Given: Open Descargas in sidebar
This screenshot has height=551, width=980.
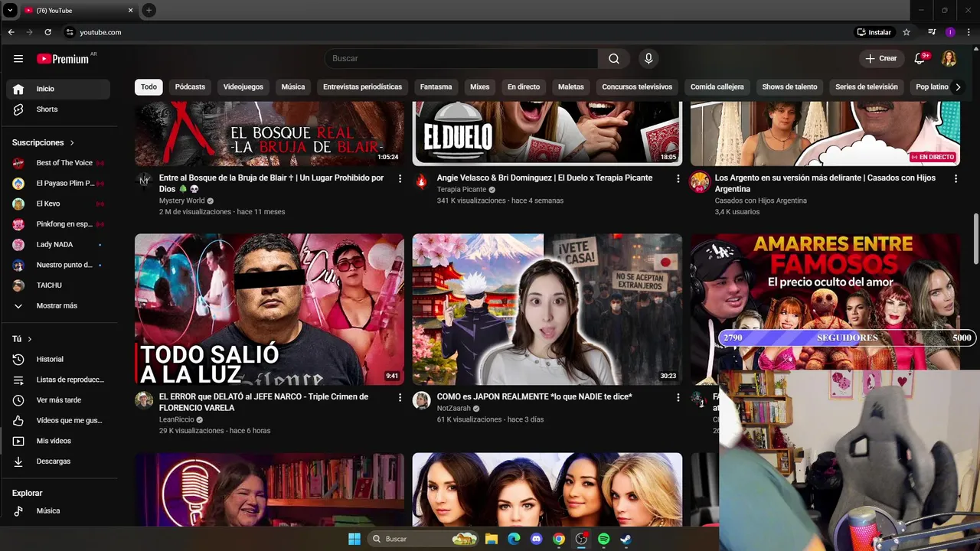Looking at the screenshot, I should [x=58, y=461].
